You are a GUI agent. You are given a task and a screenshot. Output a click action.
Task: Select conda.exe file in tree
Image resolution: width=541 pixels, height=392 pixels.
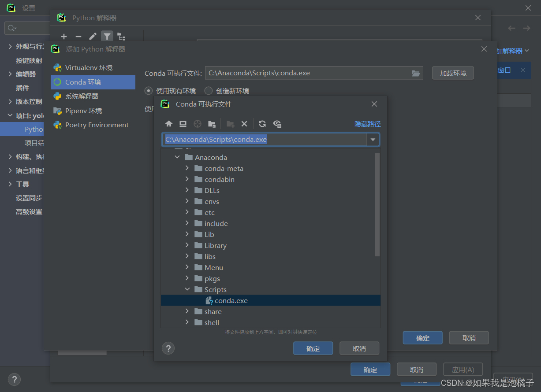(271, 300)
